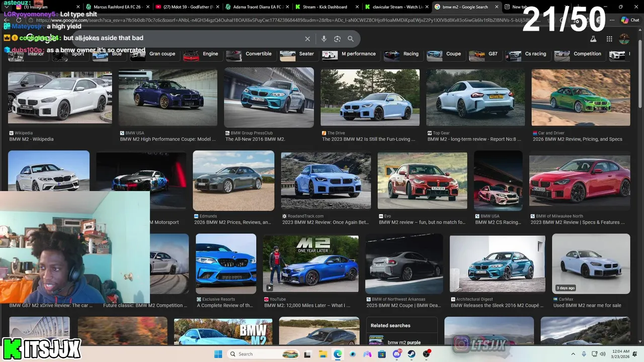
Task: Open BMW M2 - Wikipedia result link
Action: pyautogui.click(x=31, y=139)
